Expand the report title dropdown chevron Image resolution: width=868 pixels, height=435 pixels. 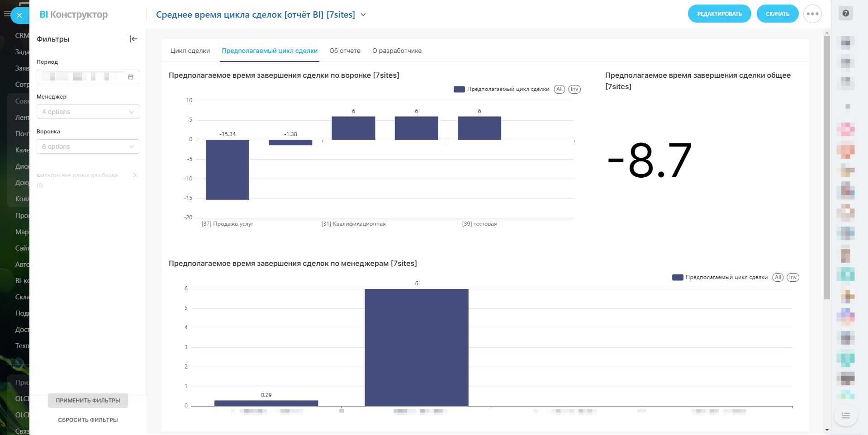coord(363,15)
